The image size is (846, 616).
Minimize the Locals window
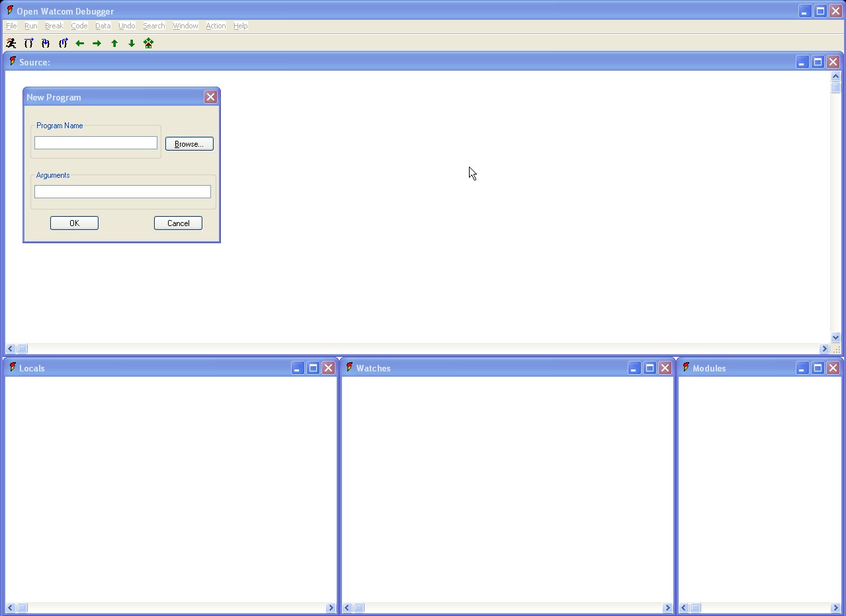point(298,367)
